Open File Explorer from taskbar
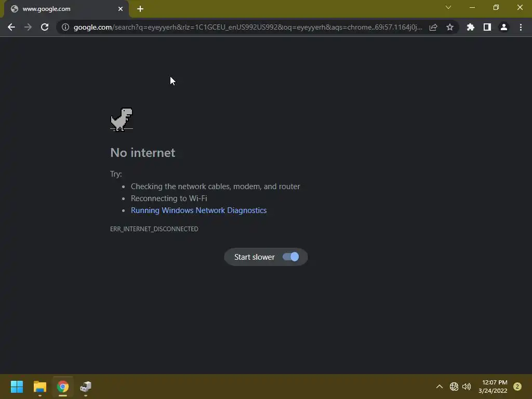 pyautogui.click(x=39, y=387)
